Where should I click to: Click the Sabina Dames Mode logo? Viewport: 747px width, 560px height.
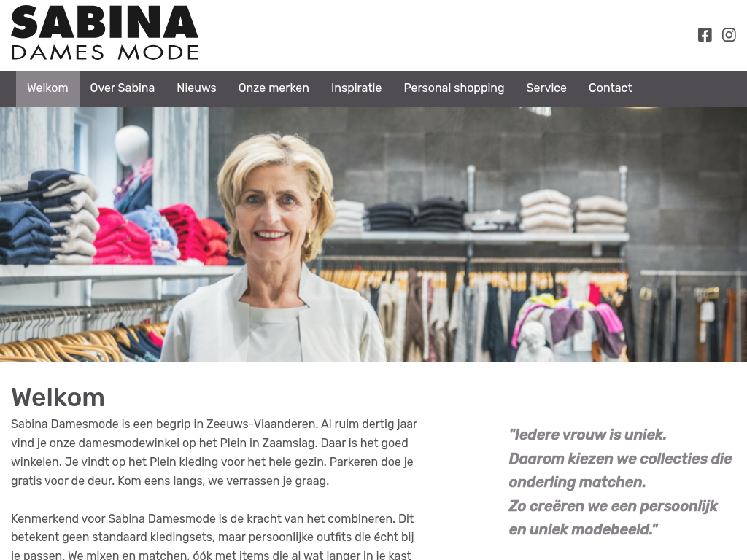tap(104, 32)
